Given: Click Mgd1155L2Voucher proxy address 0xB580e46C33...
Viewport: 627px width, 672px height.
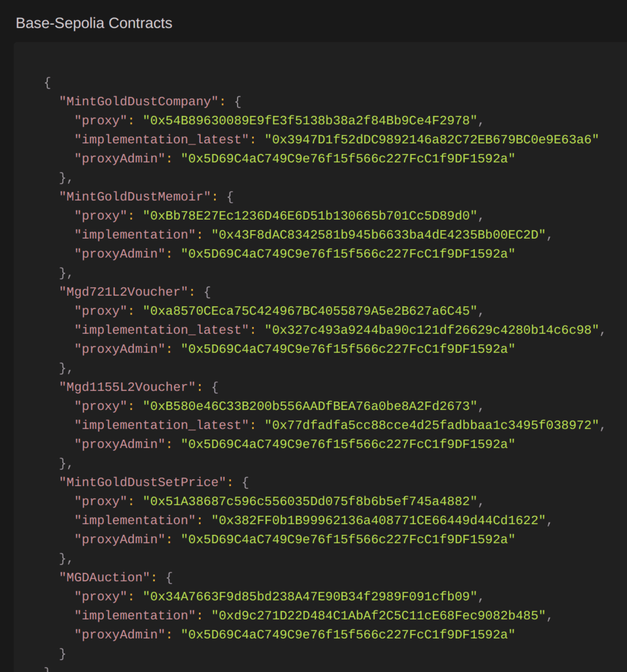Looking at the screenshot, I should (310, 406).
